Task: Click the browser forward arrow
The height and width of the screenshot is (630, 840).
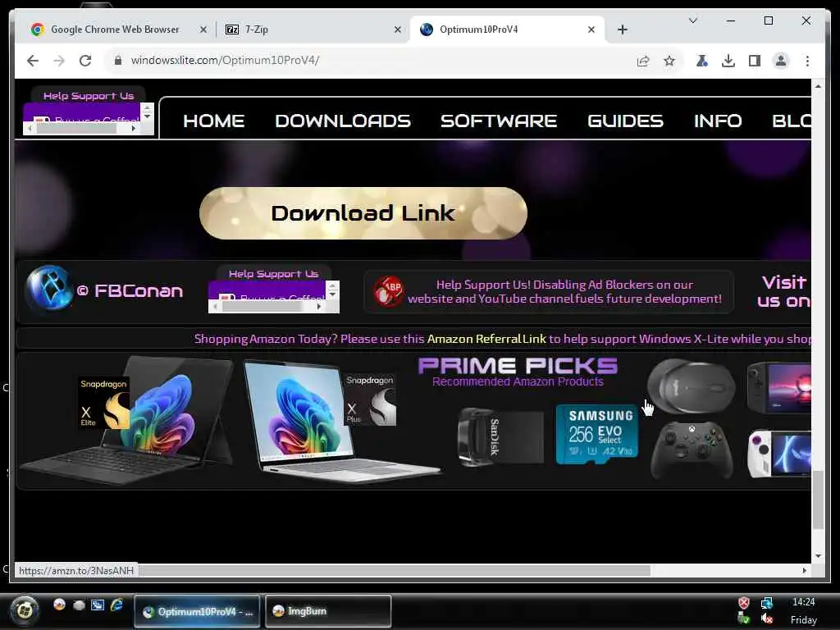Action: pyautogui.click(x=59, y=61)
